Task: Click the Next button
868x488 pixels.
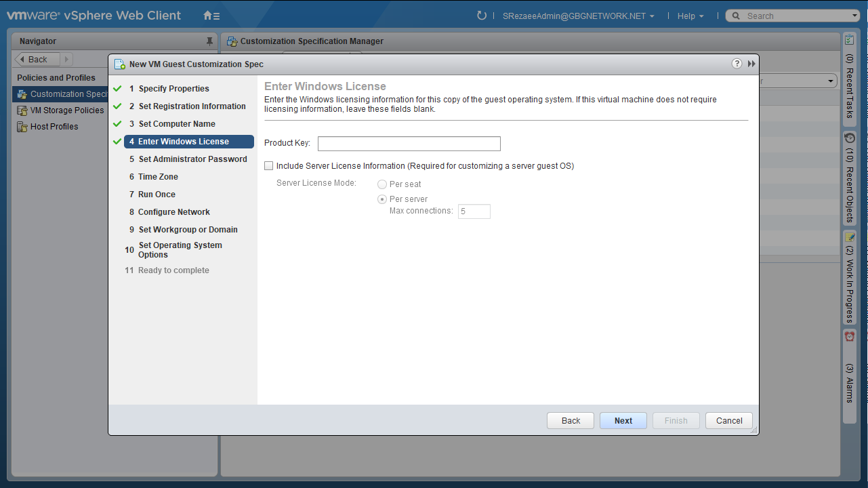Action: point(623,421)
